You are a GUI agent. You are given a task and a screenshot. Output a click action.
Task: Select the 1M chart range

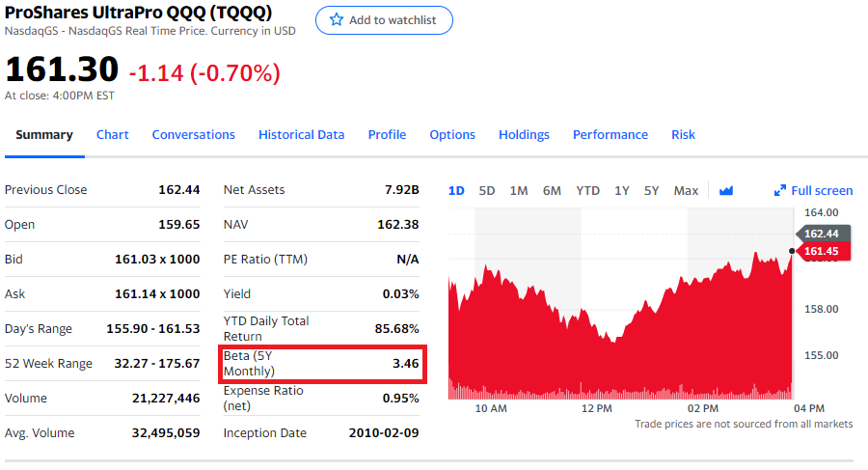click(x=519, y=191)
